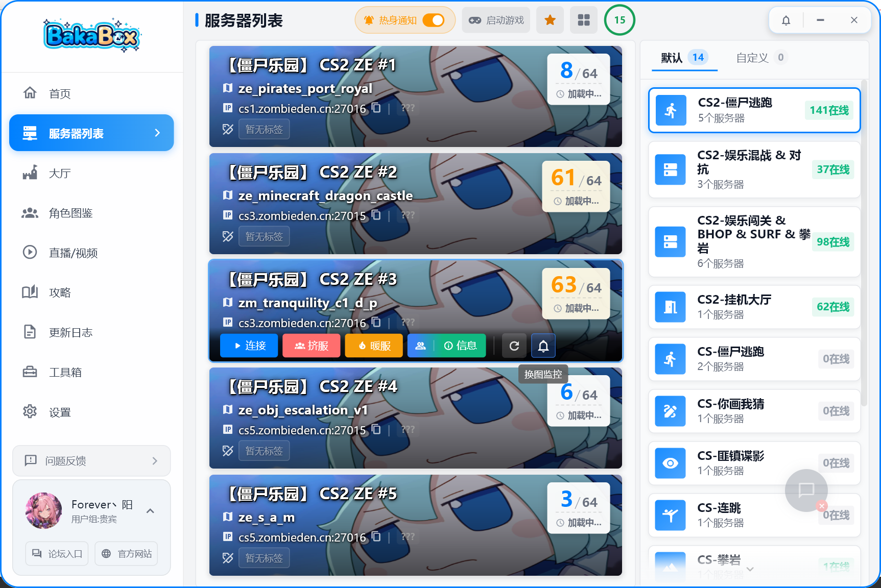Toggle the 热身通知 switch
881x588 pixels.
(x=434, y=20)
